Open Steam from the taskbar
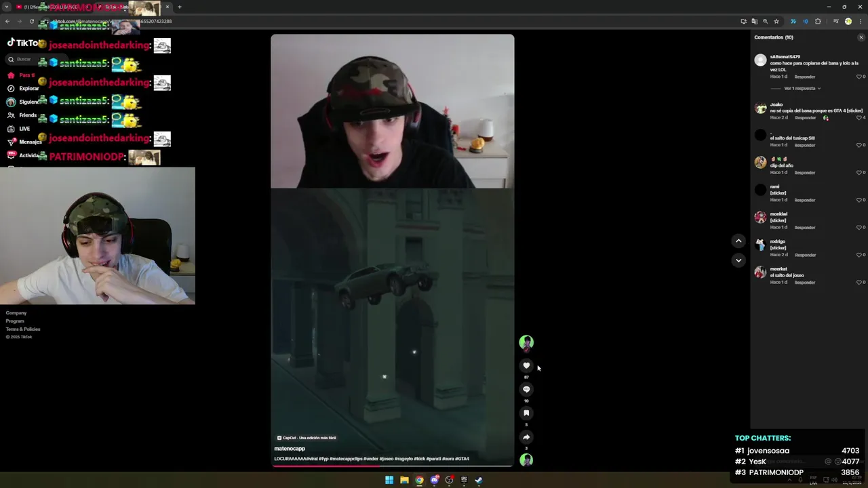 pos(479,480)
